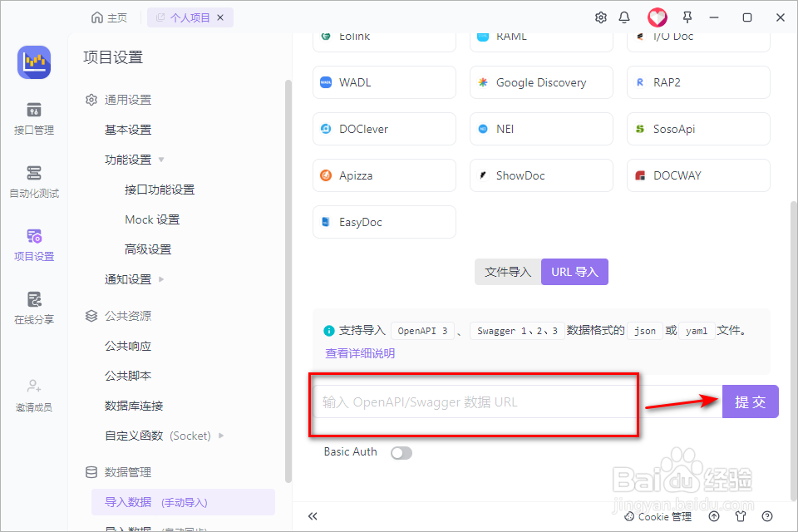Open 公共响应

(128, 346)
